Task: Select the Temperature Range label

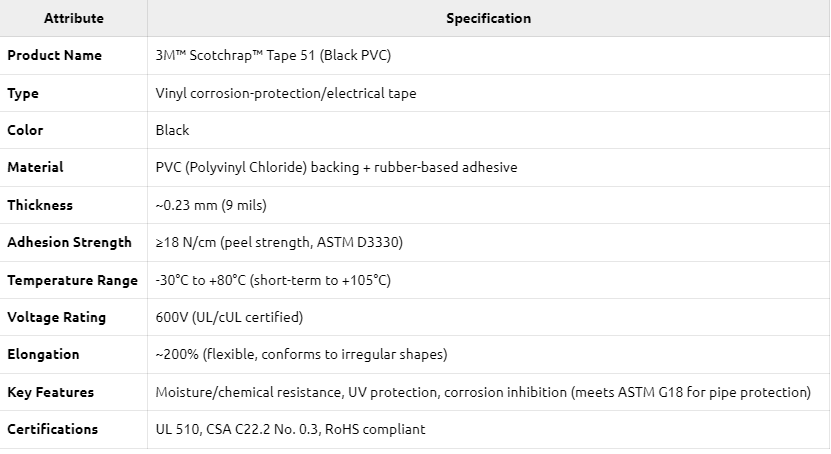Action: [x=73, y=280]
